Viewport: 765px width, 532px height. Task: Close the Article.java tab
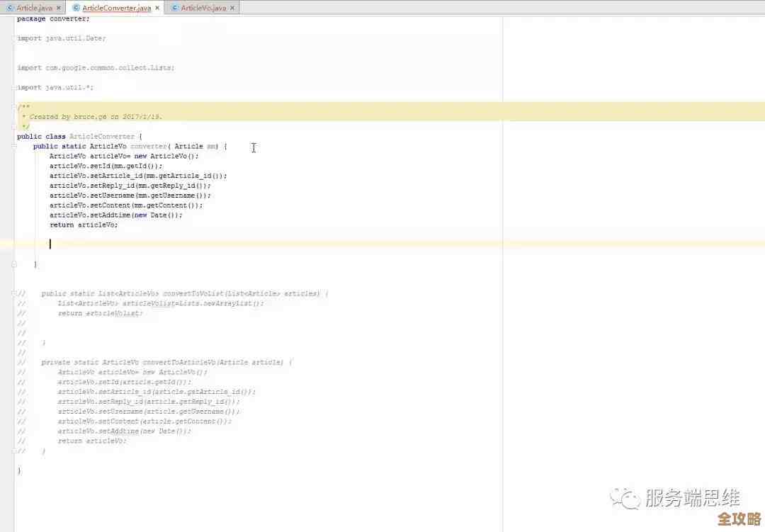point(59,8)
